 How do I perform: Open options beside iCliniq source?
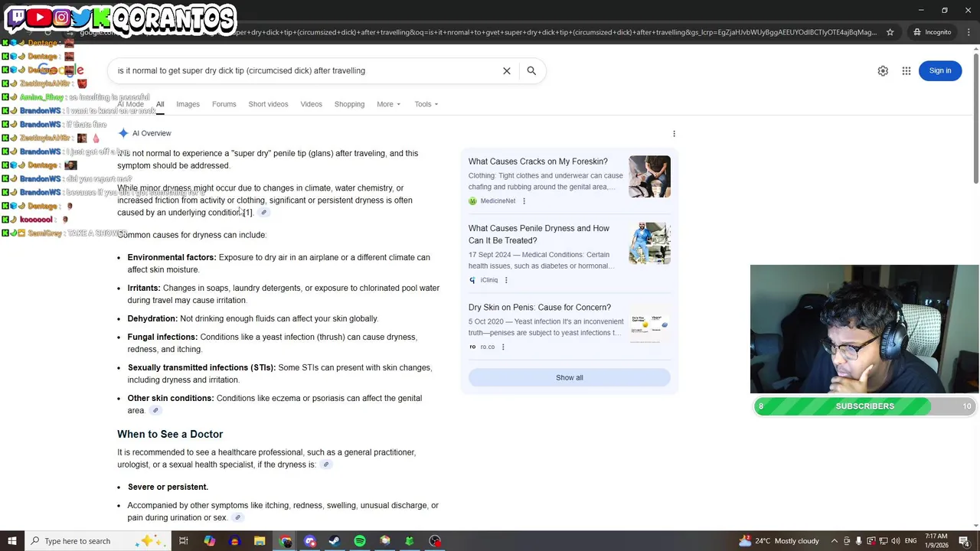(x=506, y=280)
